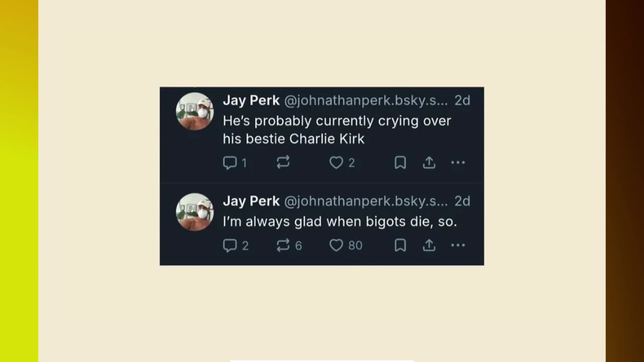Image resolution: width=644 pixels, height=362 pixels.
Task: Open more options on the first post
Action: (x=458, y=162)
